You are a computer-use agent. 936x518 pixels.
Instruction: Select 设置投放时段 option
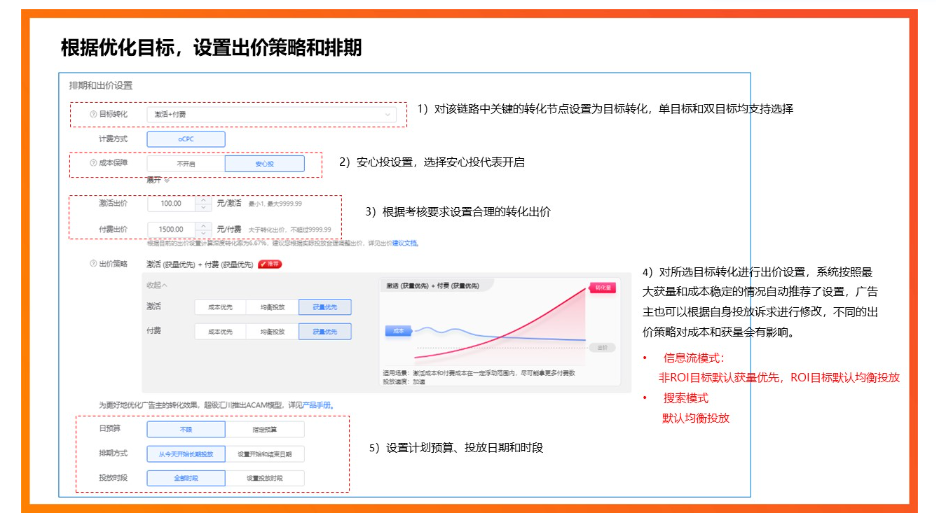point(264,478)
